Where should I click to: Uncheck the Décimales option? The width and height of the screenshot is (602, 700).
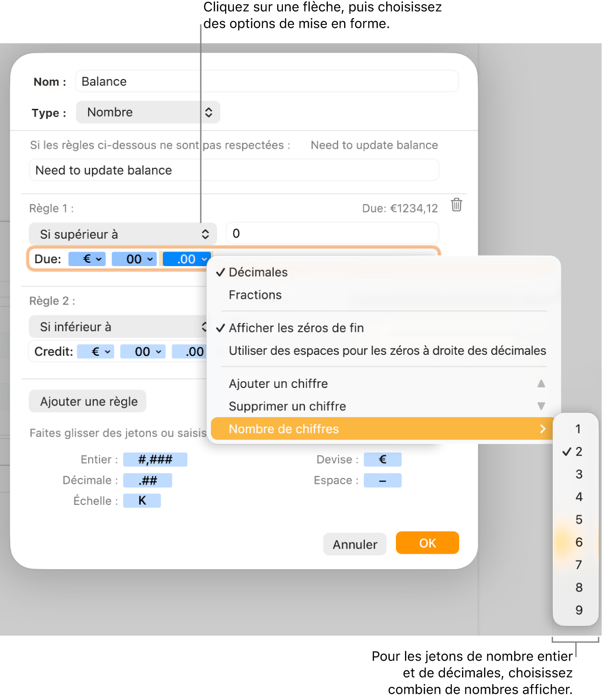(x=257, y=272)
